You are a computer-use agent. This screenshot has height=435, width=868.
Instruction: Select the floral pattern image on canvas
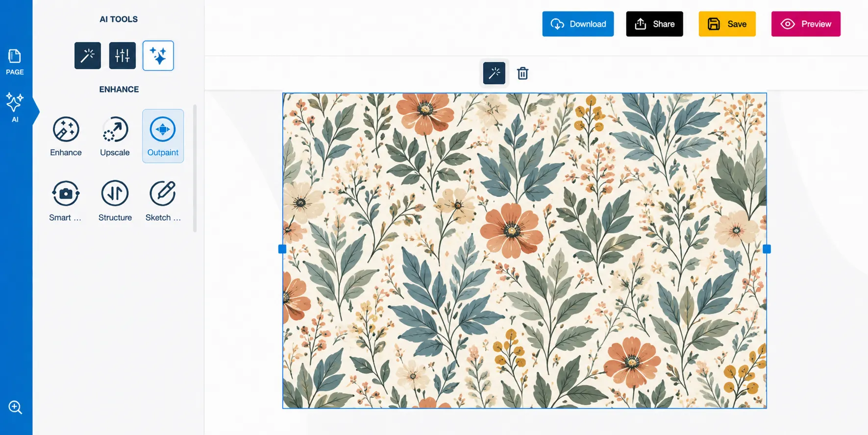(x=524, y=251)
